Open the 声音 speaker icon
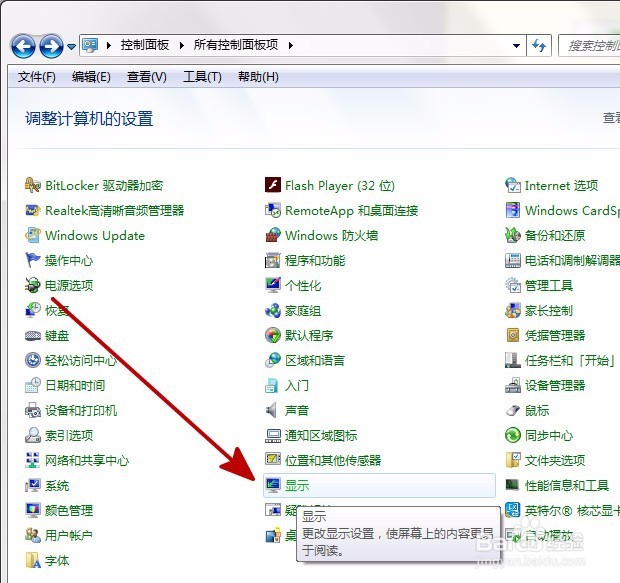Screen dimensions: 620x583 [x=272, y=410]
